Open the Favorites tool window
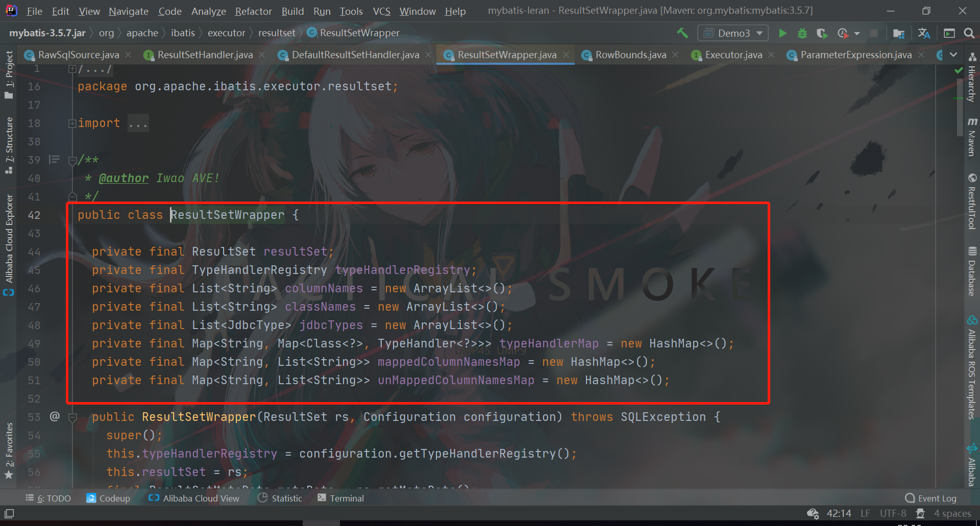This screenshot has height=526, width=980. pos(9,450)
